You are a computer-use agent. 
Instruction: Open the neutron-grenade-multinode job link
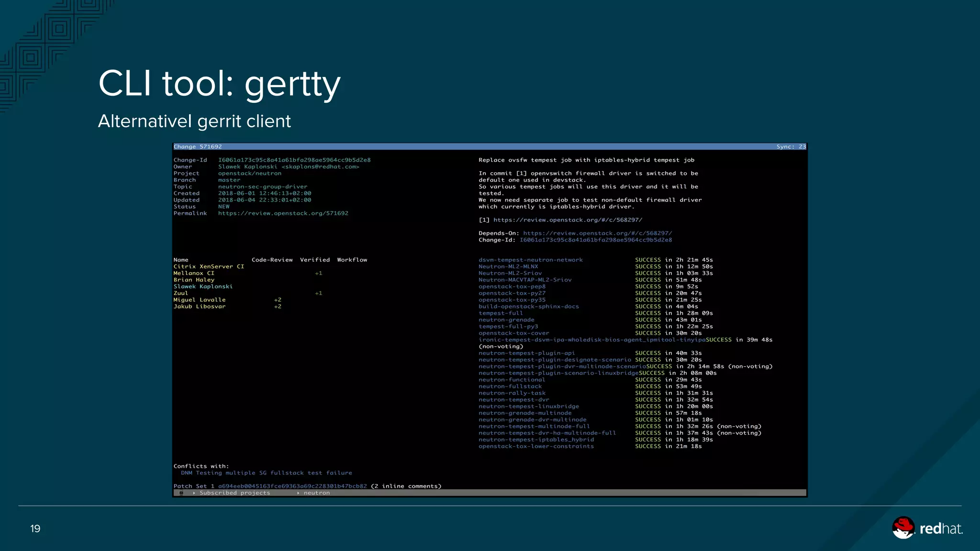tap(525, 413)
